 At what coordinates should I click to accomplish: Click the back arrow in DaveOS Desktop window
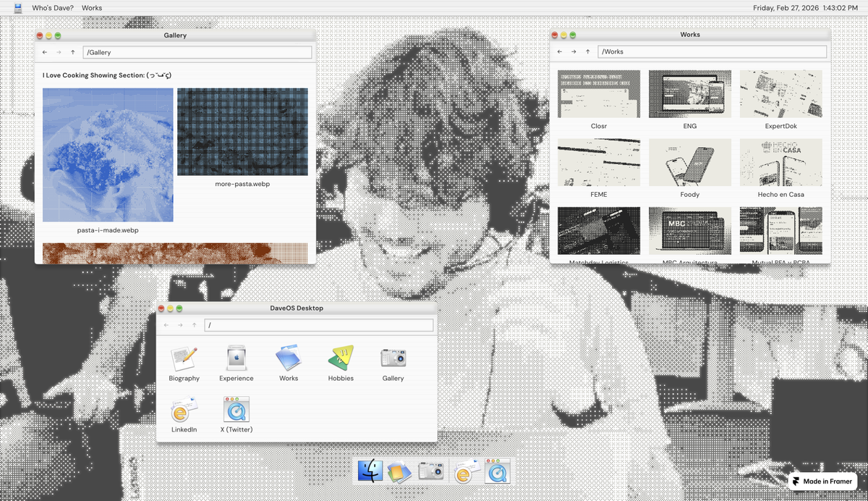click(x=166, y=325)
